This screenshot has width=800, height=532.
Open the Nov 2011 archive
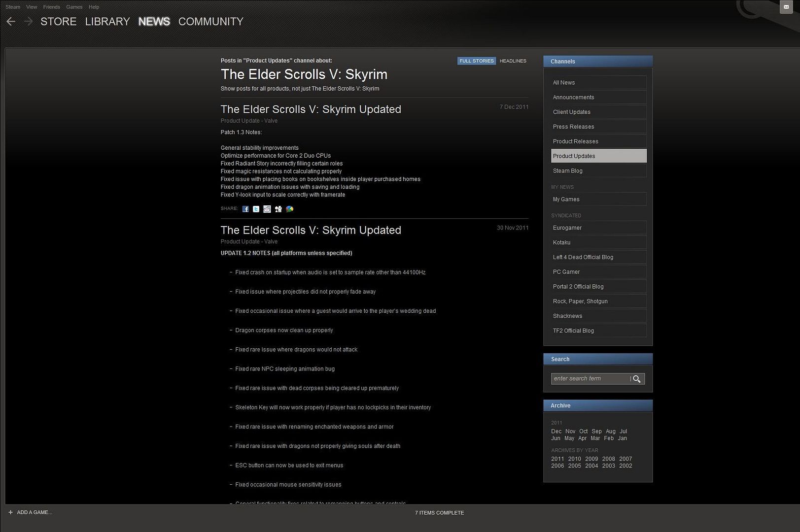[570, 431]
